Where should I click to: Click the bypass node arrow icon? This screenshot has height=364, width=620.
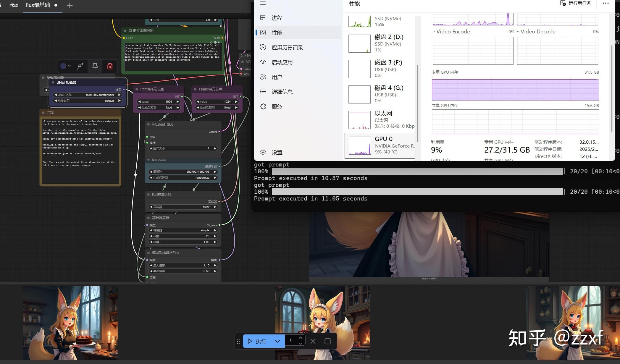coord(80,66)
